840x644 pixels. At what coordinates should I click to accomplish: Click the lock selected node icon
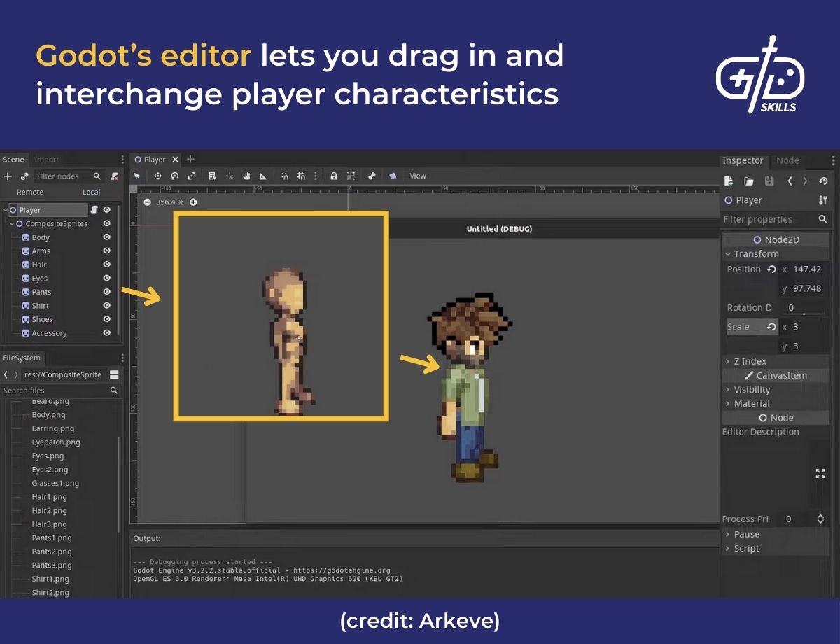click(x=332, y=176)
